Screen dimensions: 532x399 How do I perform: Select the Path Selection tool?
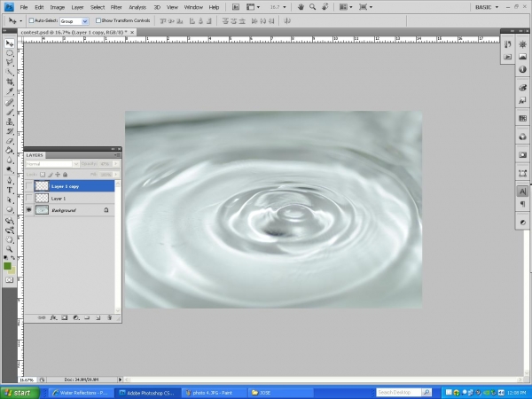pyautogui.click(x=10, y=200)
